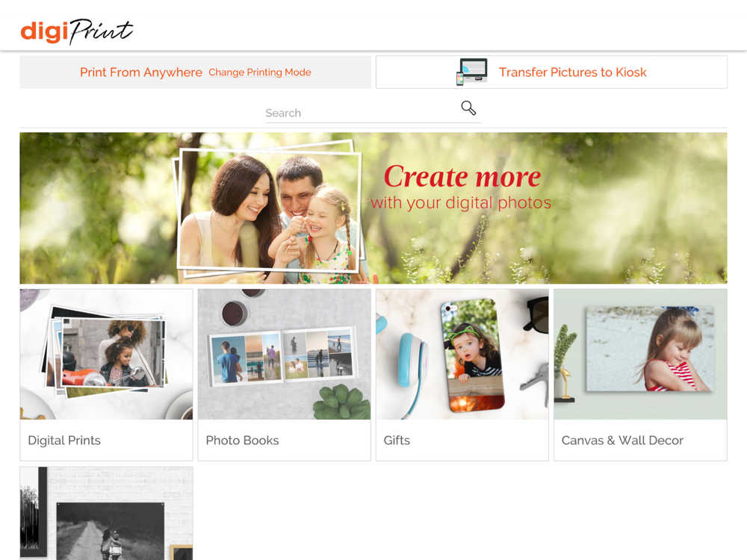Click the digiPrint logo
Viewport: 747px width, 560px height.
(x=77, y=31)
